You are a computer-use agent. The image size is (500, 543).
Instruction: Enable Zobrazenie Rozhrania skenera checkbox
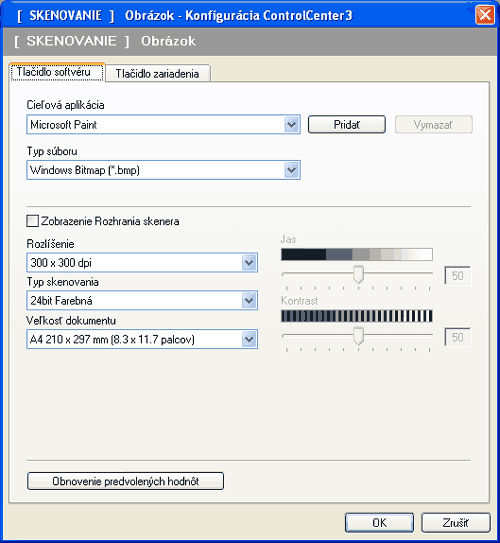(x=33, y=221)
